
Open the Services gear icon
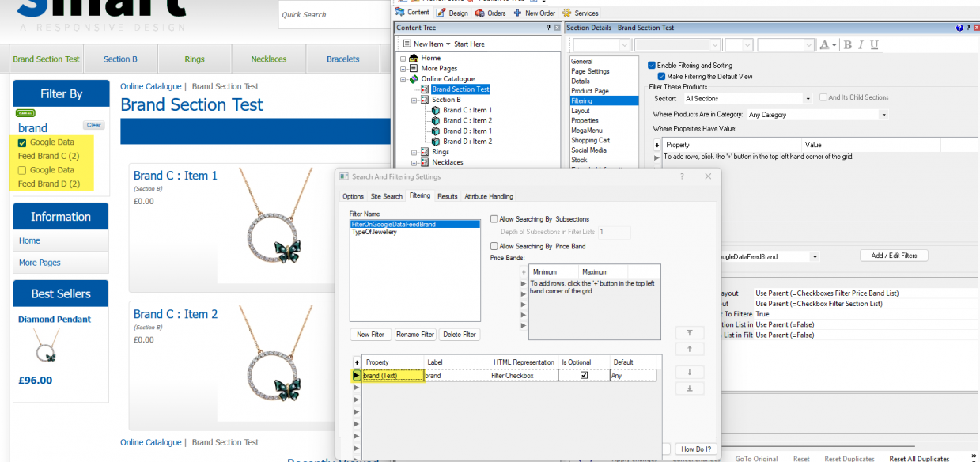click(567, 13)
